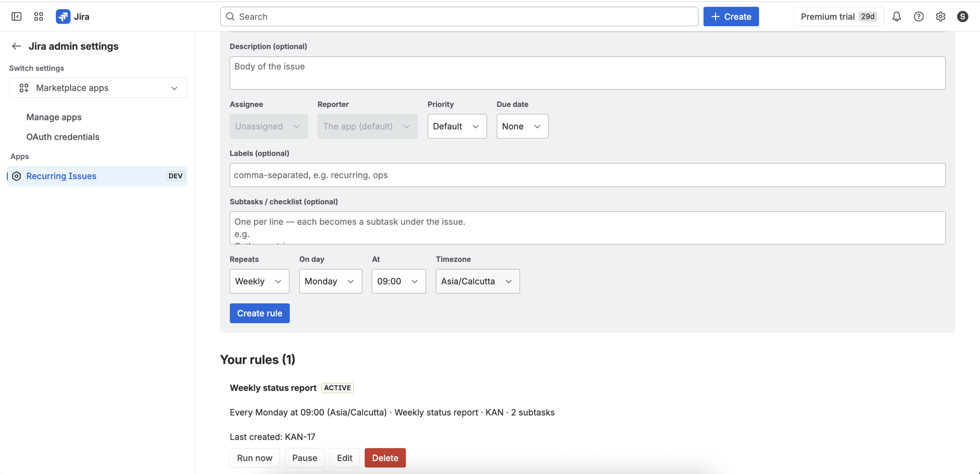
Task: Click the 'Jira admin settings' heading
Action: tap(73, 46)
